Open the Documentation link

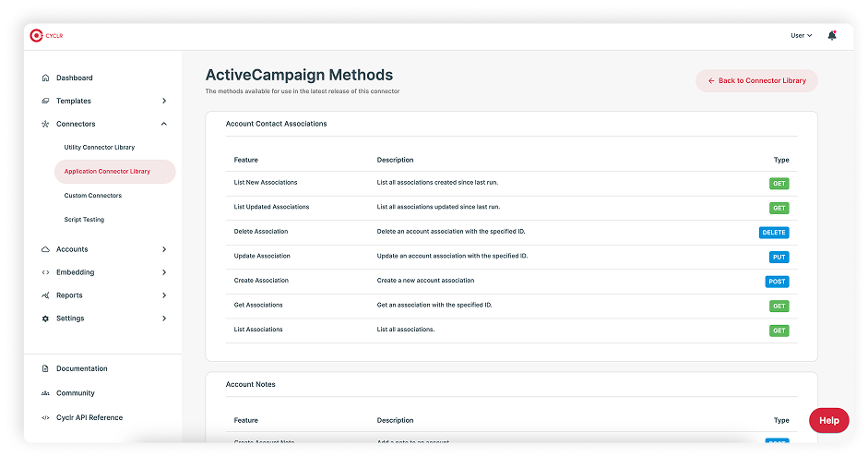click(82, 368)
